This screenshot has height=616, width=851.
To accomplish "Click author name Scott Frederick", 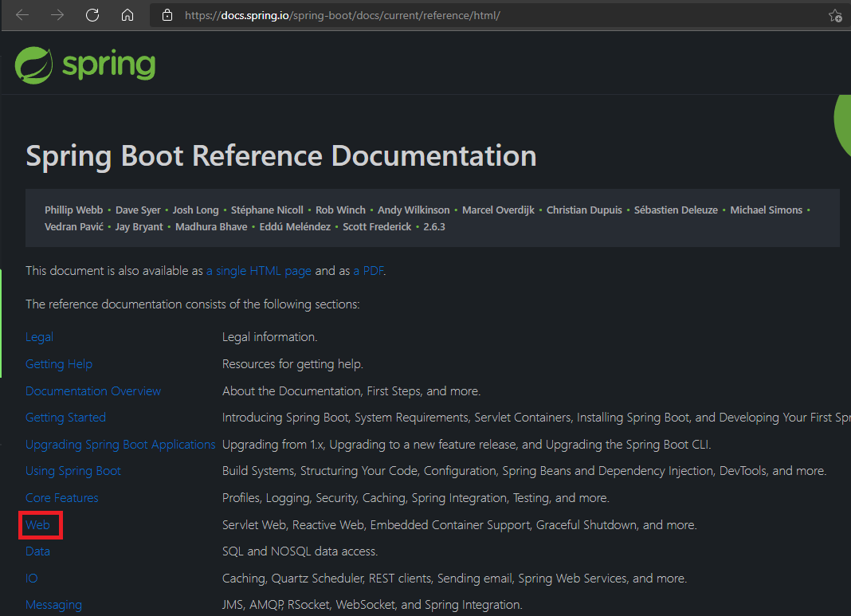I will (x=377, y=227).
